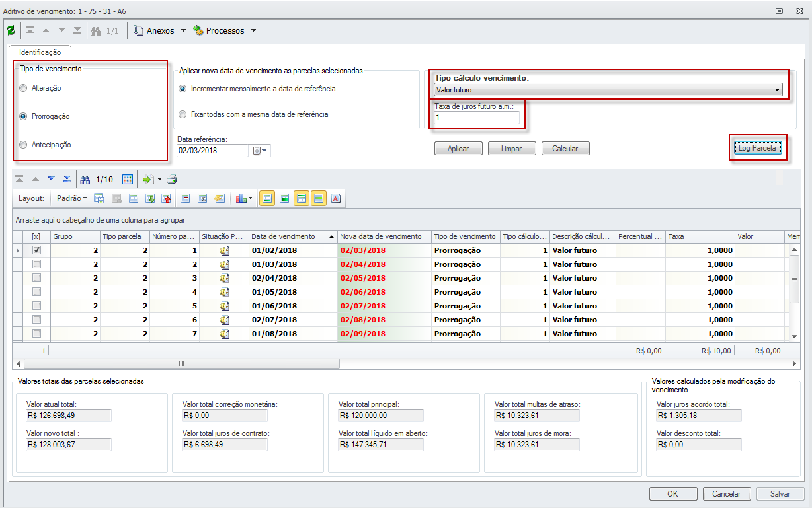Select cell 01/03/2018 in Data de vencimento
This screenshot has height=508, width=812.
pos(293,264)
